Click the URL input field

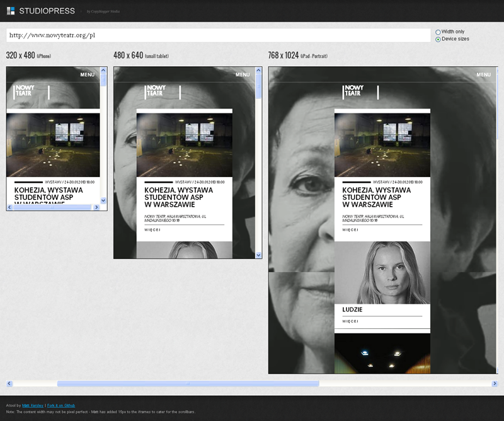pos(217,35)
